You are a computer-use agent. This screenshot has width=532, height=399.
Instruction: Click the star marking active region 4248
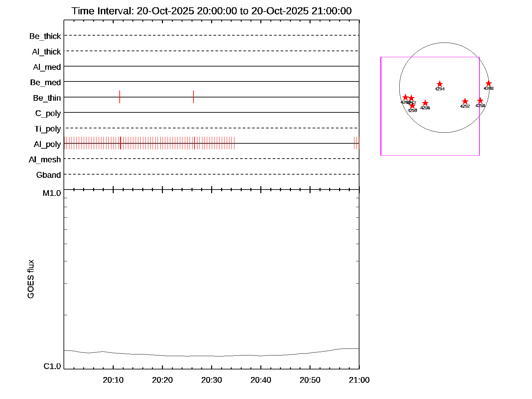(x=488, y=83)
